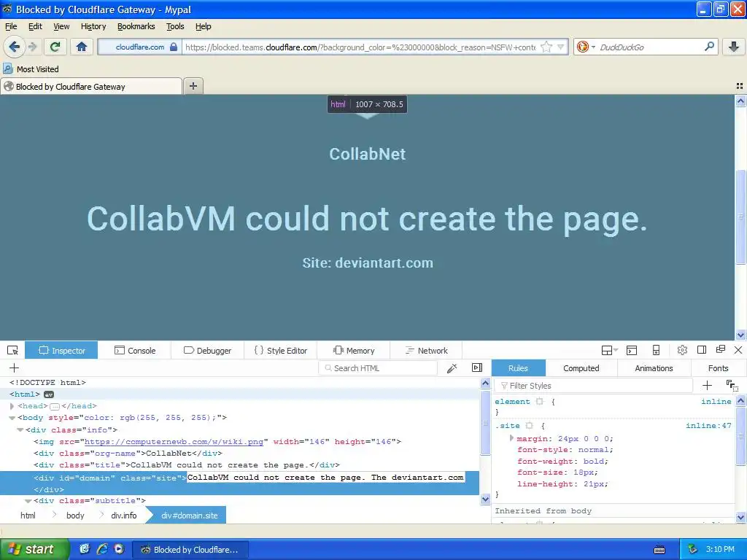Click the page vertical scrollbar thumb
This screenshot has height=560, width=747.
coord(740,216)
